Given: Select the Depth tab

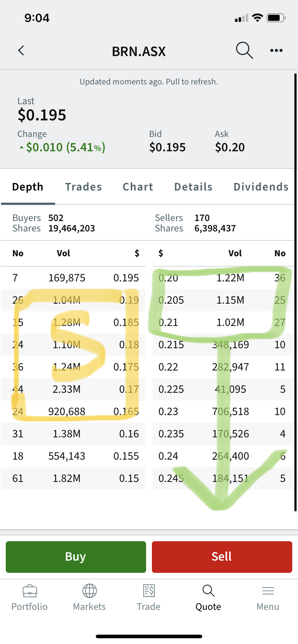Looking at the screenshot, I should (x=28, y=187).
